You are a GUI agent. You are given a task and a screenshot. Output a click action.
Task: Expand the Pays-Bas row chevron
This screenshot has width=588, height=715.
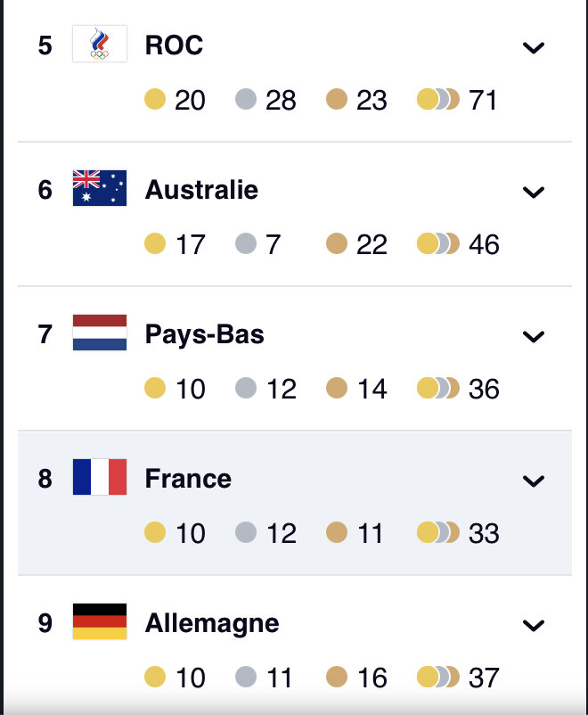point(533,336)
